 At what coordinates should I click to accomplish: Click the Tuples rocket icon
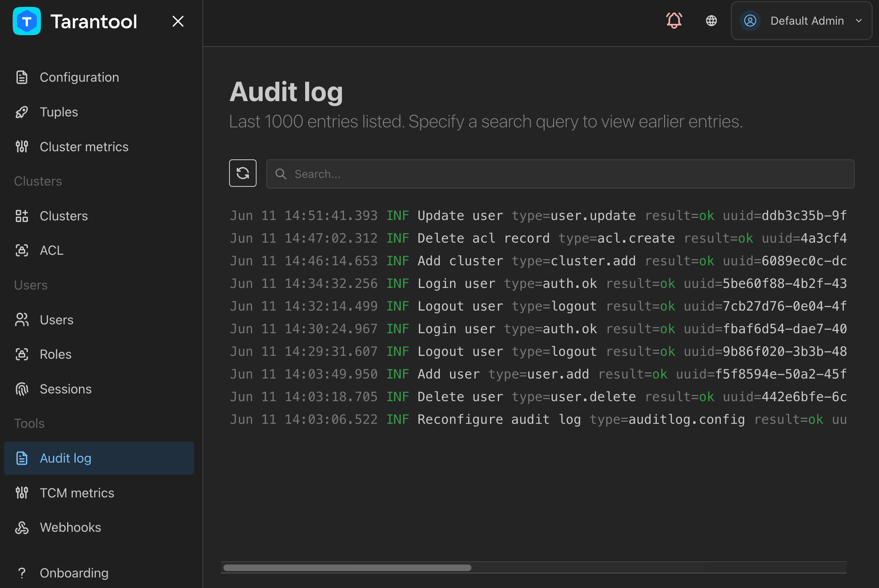(22, 112)
